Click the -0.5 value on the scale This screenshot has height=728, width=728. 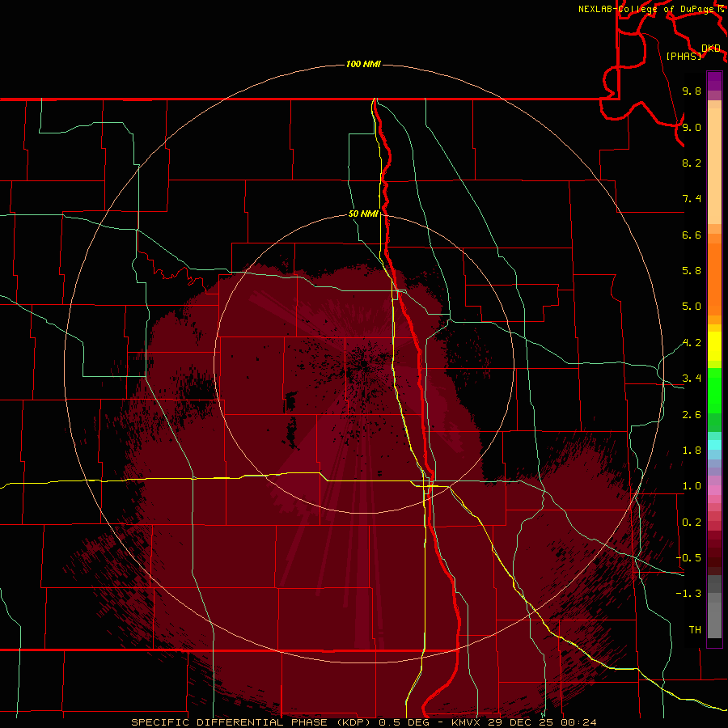pyautogui.click(x=688, y=558)
